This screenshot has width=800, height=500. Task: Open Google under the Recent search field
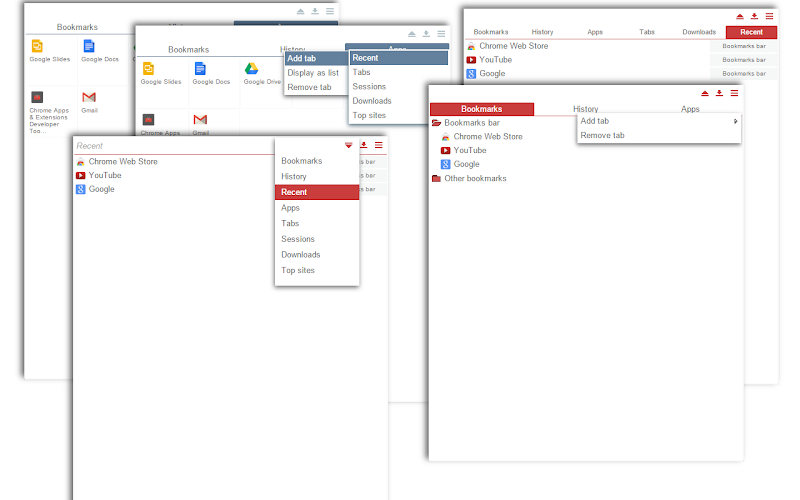coord(95,189)
